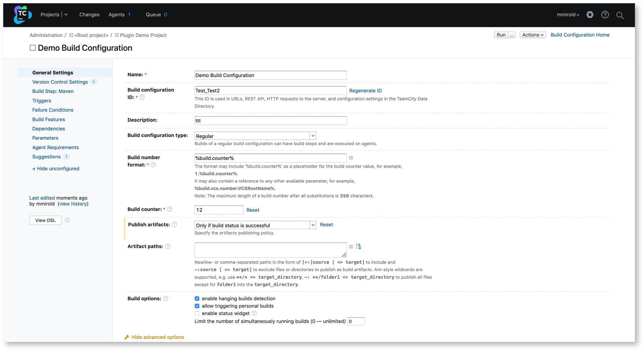644x351 pixels.
Task: Open Dependencies settings
Action: click(x=49, y=129)
